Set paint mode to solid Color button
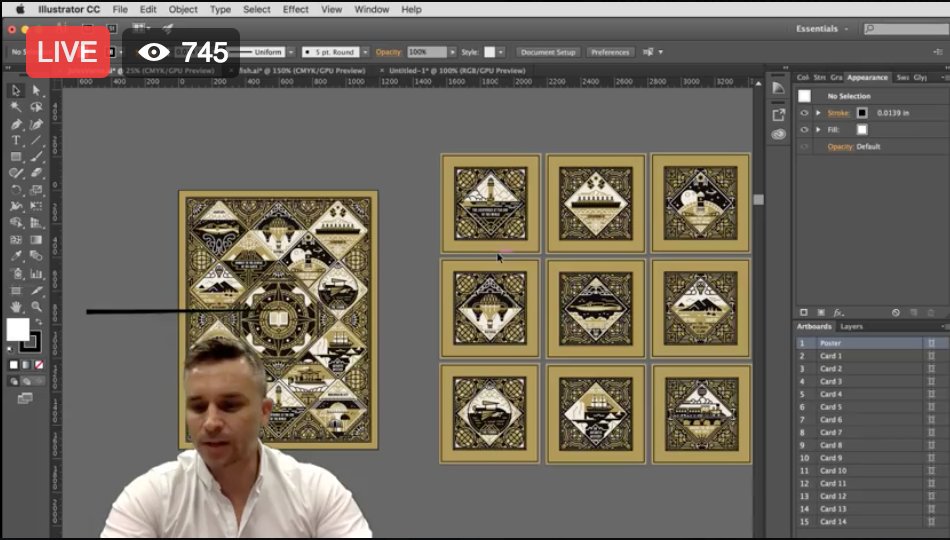 pos(13,365)
